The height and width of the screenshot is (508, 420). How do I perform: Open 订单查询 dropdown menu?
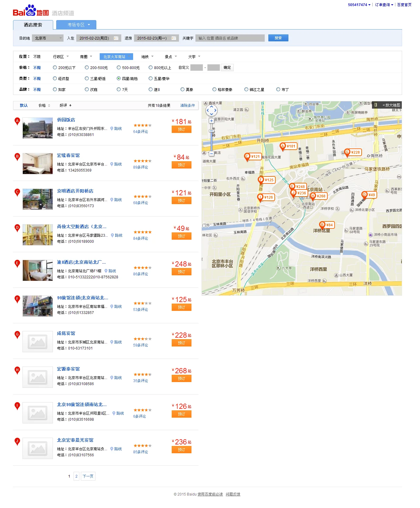point(384,5)
